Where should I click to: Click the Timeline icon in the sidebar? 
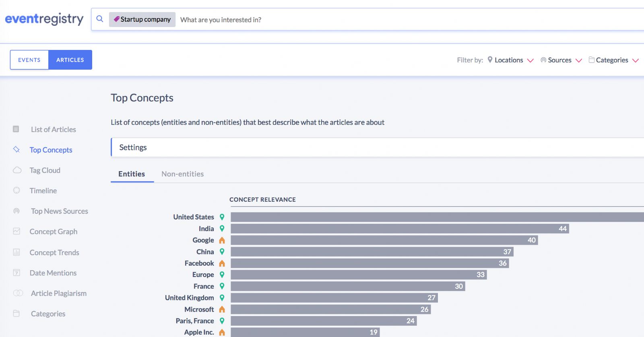[17, 190]
